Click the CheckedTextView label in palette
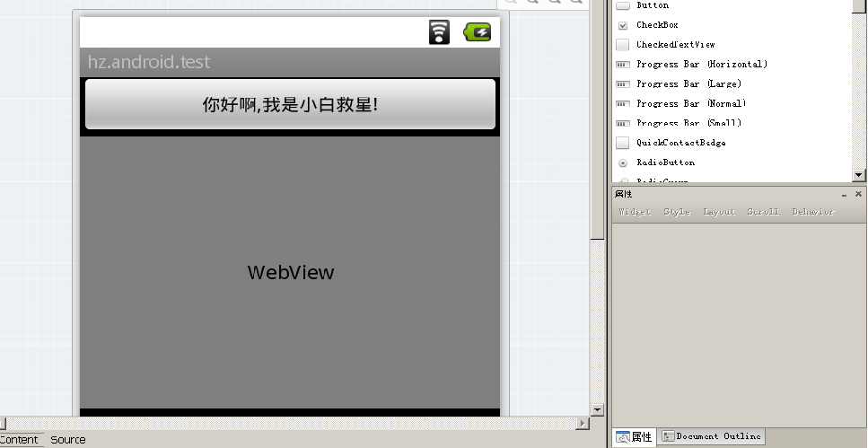This screenshot has width=868, height=448. [x=675, y=44]
